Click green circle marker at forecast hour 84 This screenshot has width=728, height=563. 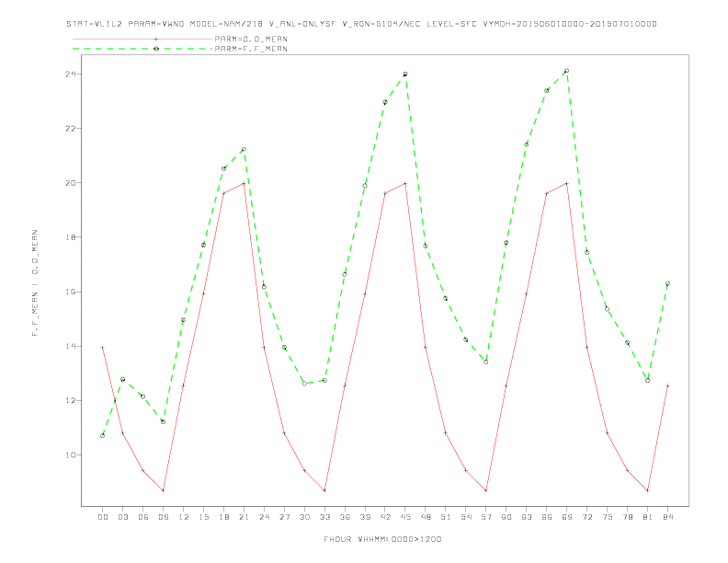667,283
